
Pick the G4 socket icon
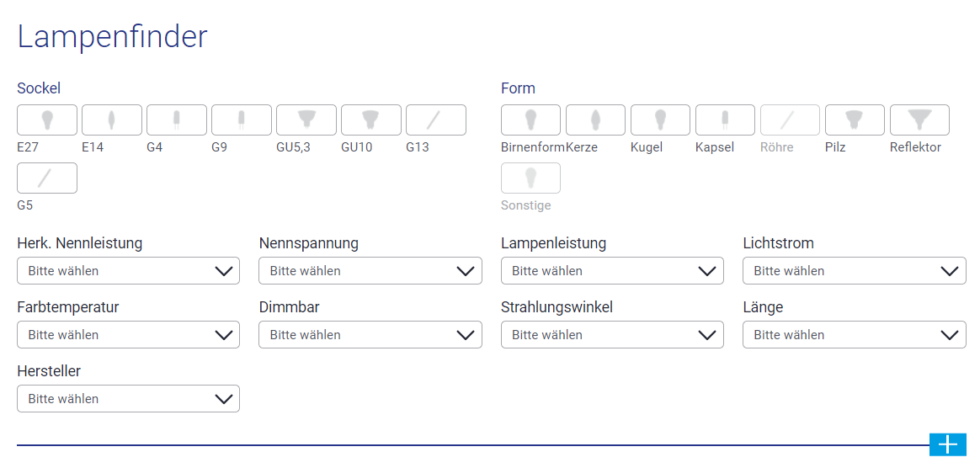(x=177, y=120)
